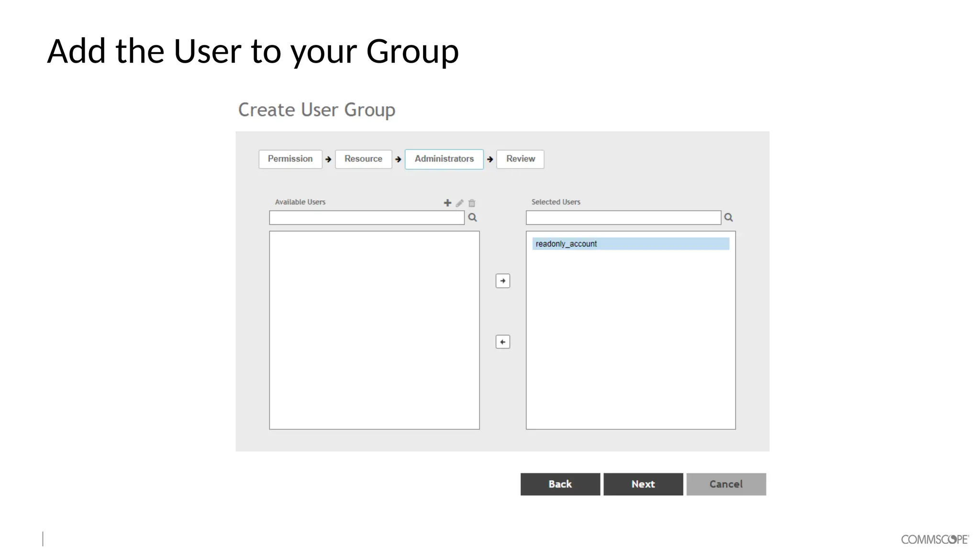Open the Resource step tab

click(x=364, y=159)
